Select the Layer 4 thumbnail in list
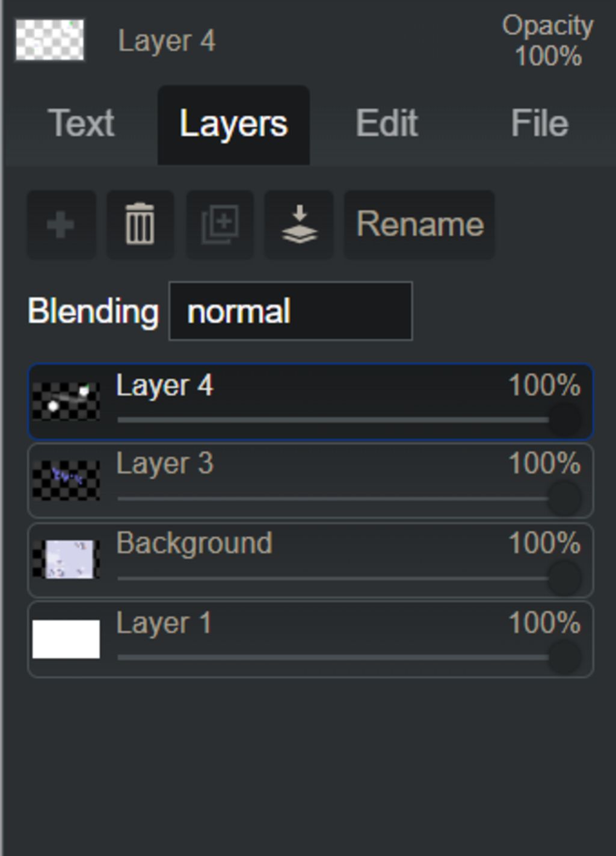 pos(66,402)
